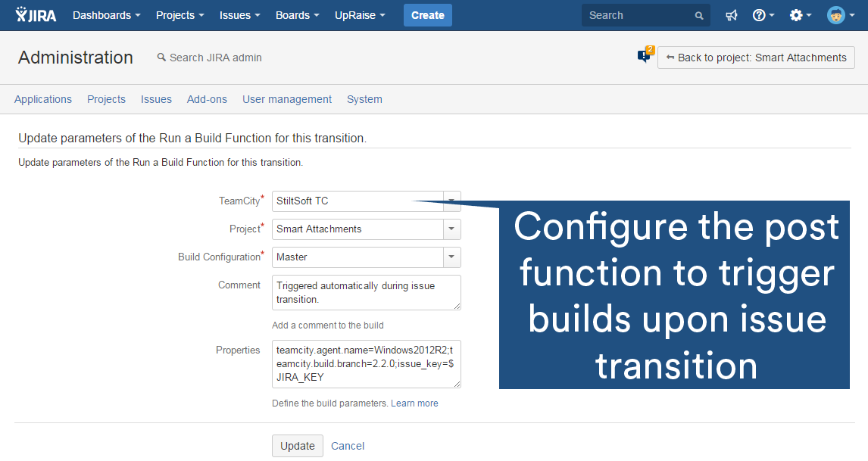
Task: Click the Update button
Action: click(x=298, y=446)
